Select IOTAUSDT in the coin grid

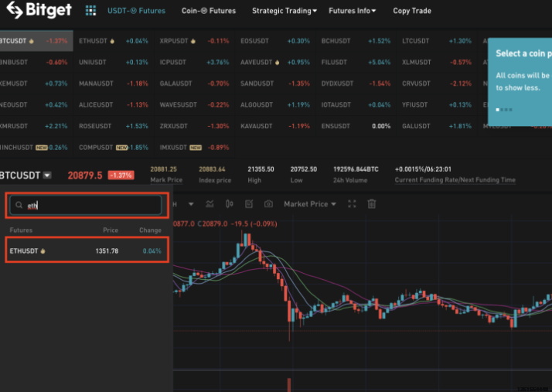(356, 105)
